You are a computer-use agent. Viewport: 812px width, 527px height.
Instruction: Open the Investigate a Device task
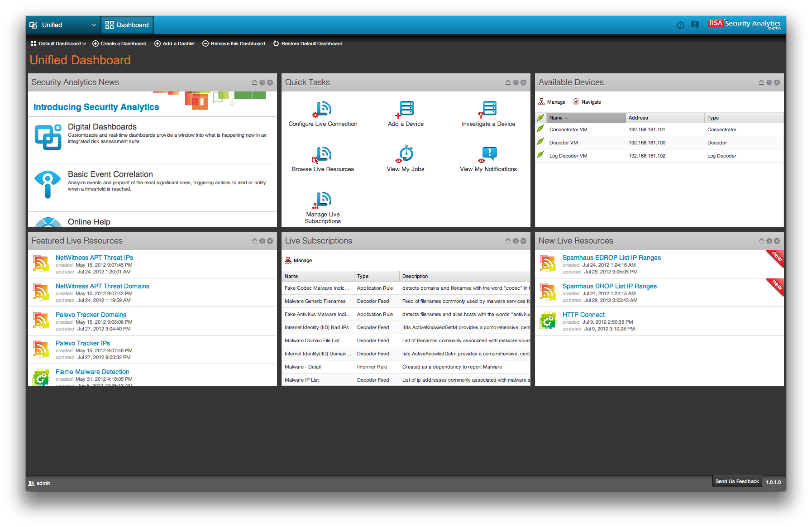[x=488, y=109]
